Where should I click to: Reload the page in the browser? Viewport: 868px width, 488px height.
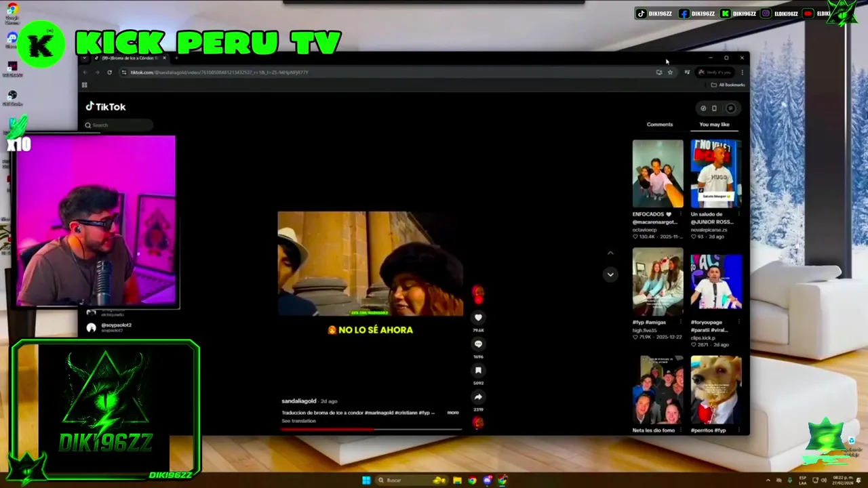109,73
